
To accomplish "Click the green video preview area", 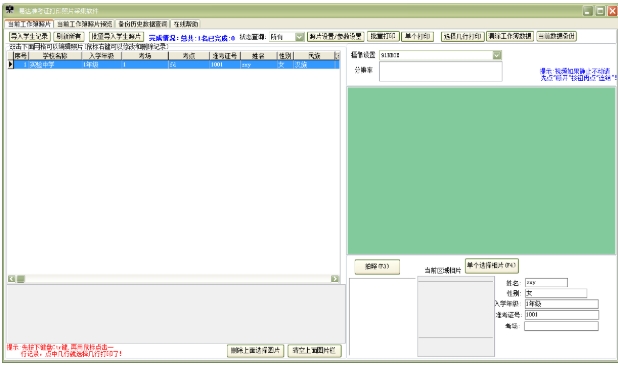I will [481, 171].
